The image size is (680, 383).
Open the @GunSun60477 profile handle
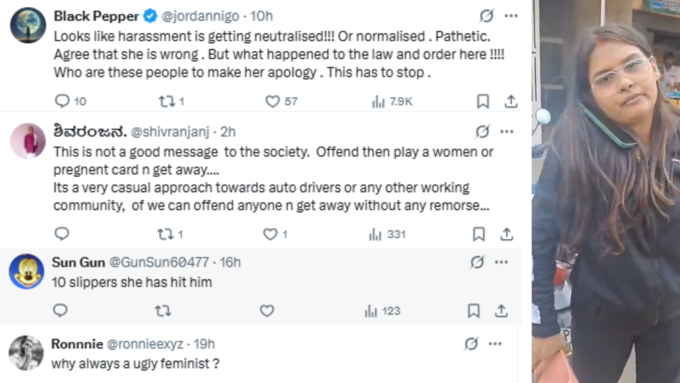pyautogui.click(x=159, y=262)
